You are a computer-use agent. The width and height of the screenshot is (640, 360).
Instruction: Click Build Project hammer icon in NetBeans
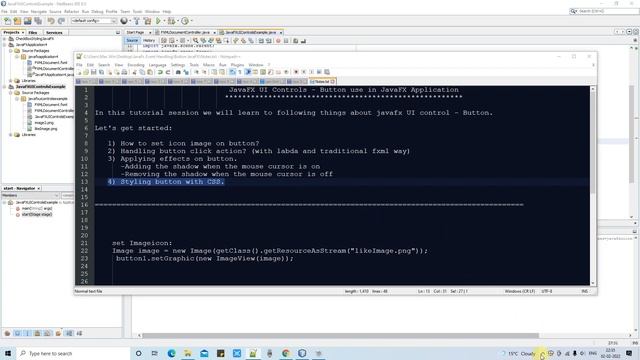tap(137, 21)
